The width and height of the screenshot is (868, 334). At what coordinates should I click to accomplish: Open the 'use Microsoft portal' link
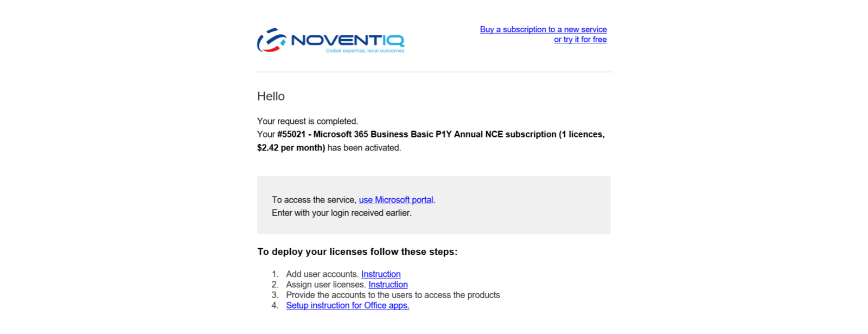396,200
